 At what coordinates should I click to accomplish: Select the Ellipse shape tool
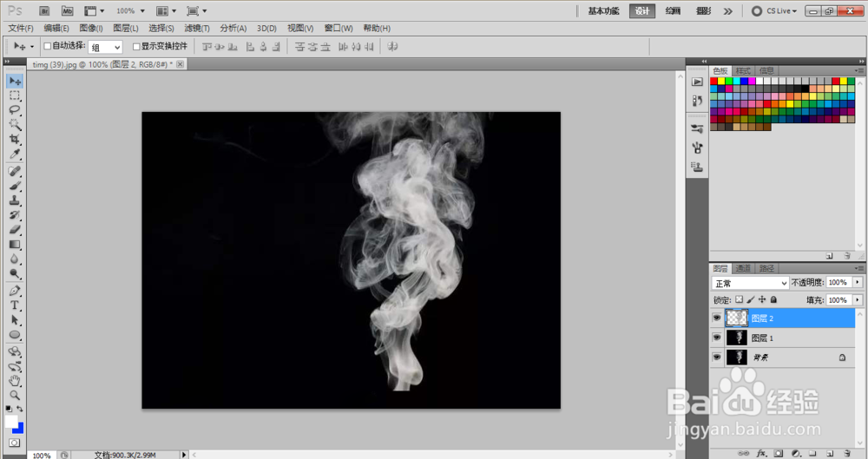tap(15, 334)
